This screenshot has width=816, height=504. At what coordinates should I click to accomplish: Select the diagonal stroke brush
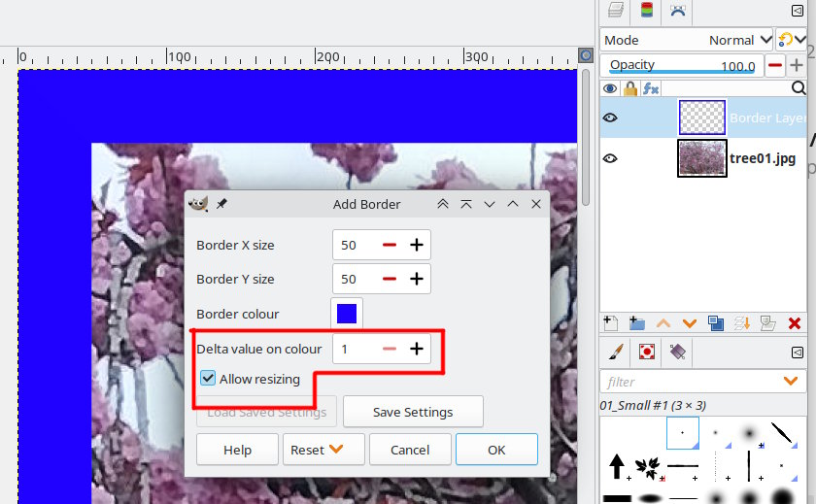(782, 433)
